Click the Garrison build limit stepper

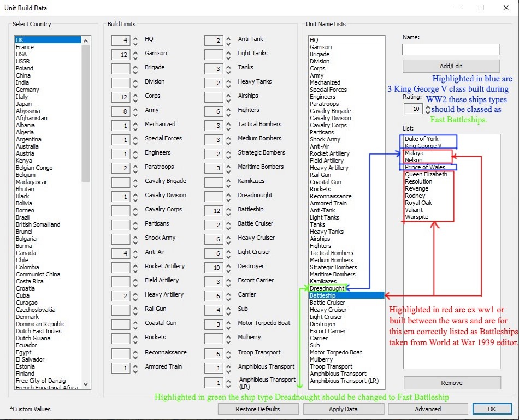pyautogui.click(x=135, y=55)
